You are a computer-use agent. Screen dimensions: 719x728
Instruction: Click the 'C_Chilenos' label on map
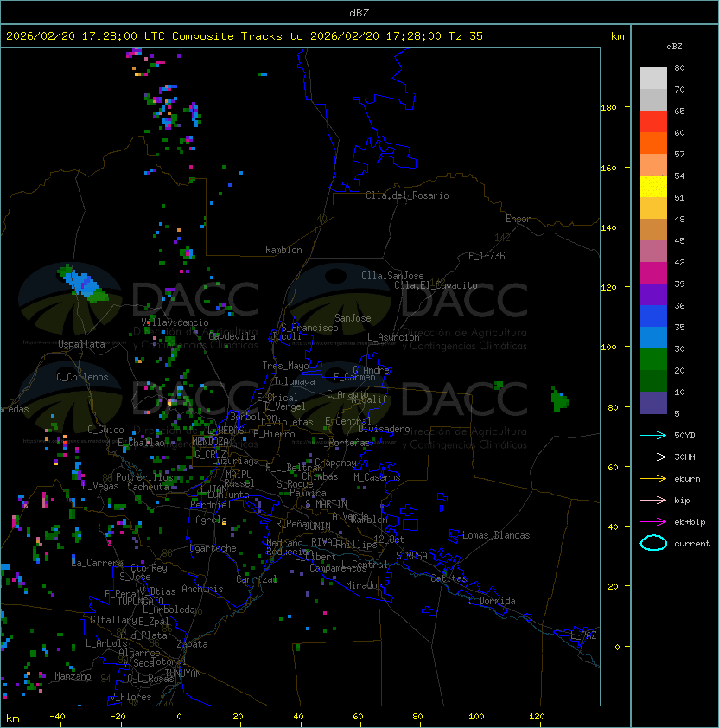(82, 377)
